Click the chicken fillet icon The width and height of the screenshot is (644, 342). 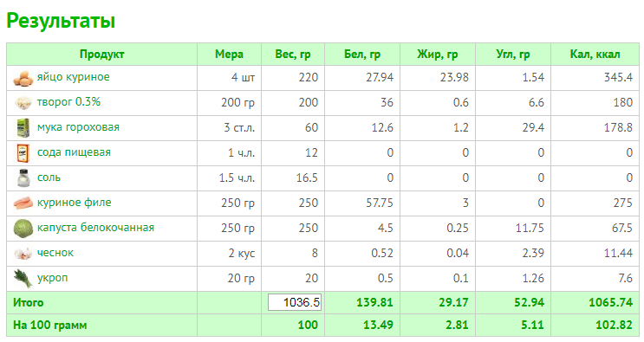(x=23, y=203)
